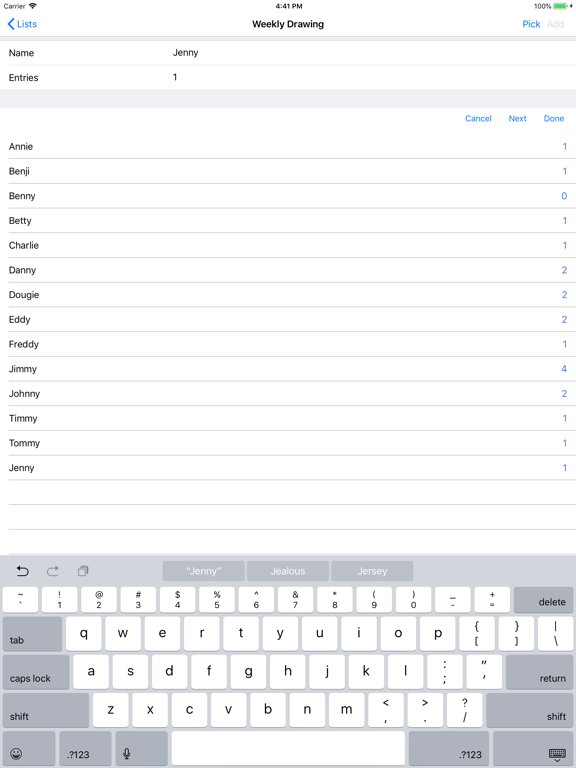Viewport: 576px width, 768px height.
Task: Select the Charlie row
Action: pos(288,245)
